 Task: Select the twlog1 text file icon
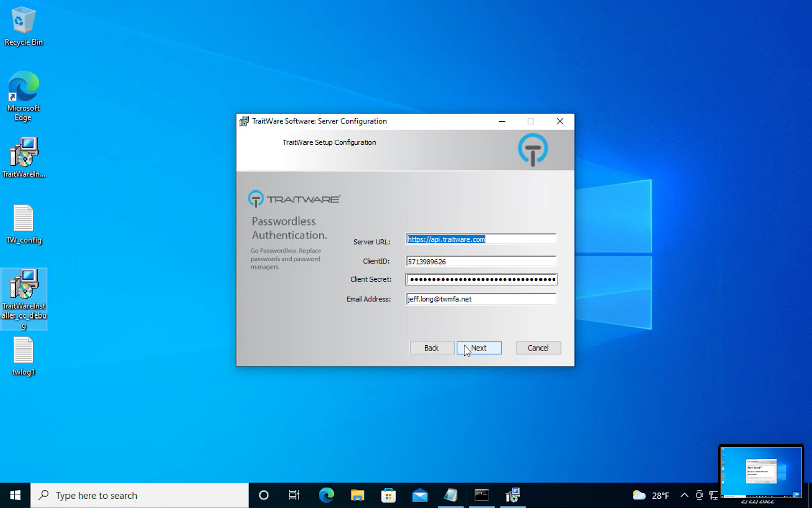pos(23,357)
